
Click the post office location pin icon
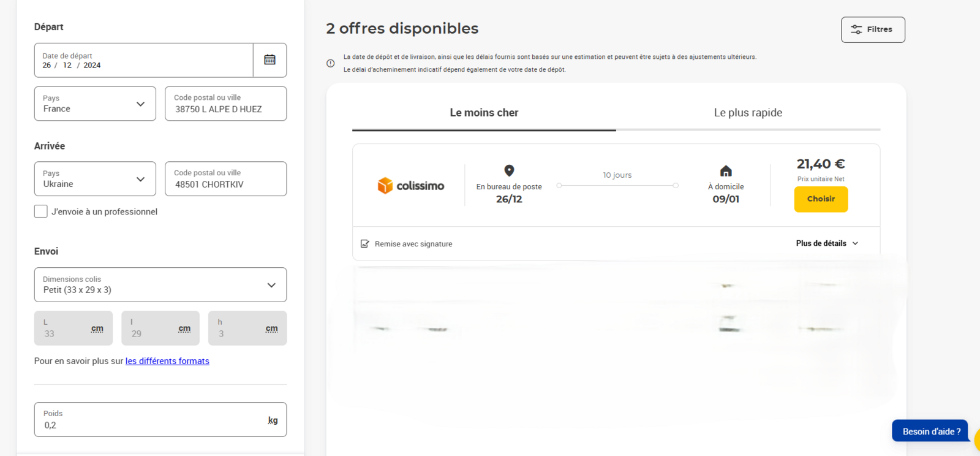[509, 170]
